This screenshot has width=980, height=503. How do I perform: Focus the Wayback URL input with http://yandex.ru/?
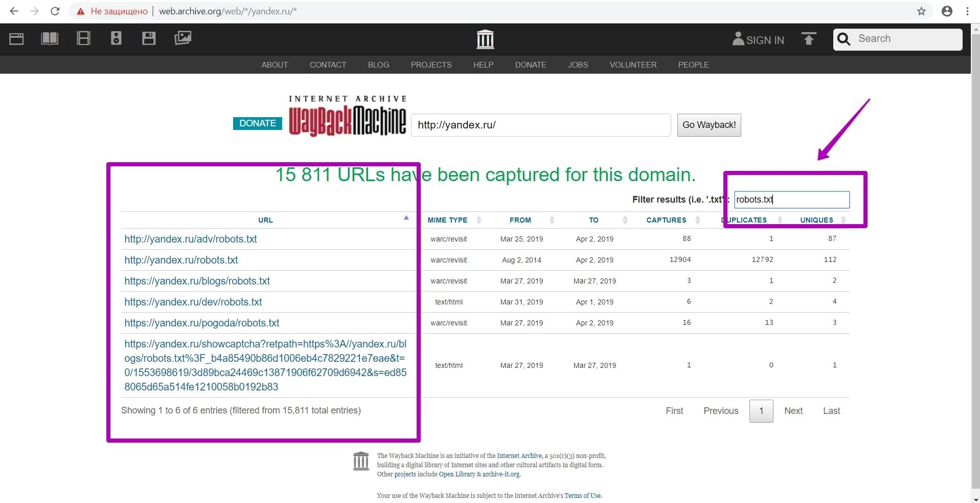(541, 125)
